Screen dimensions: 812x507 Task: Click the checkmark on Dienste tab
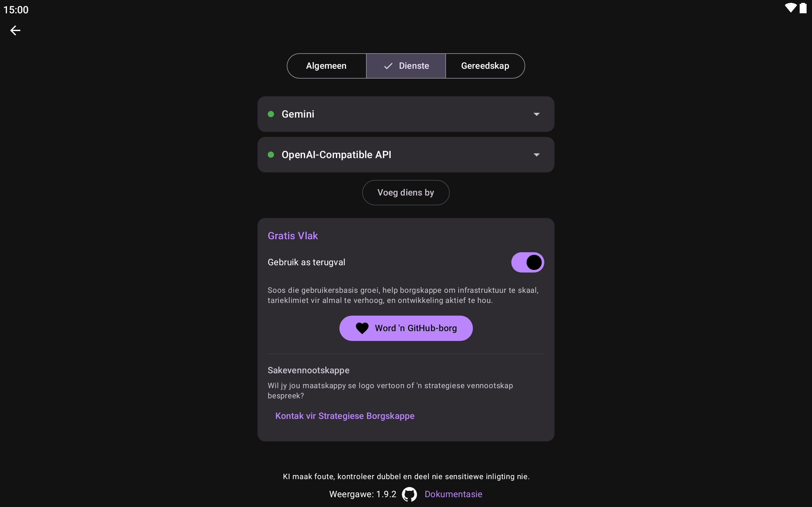[388, 66]
